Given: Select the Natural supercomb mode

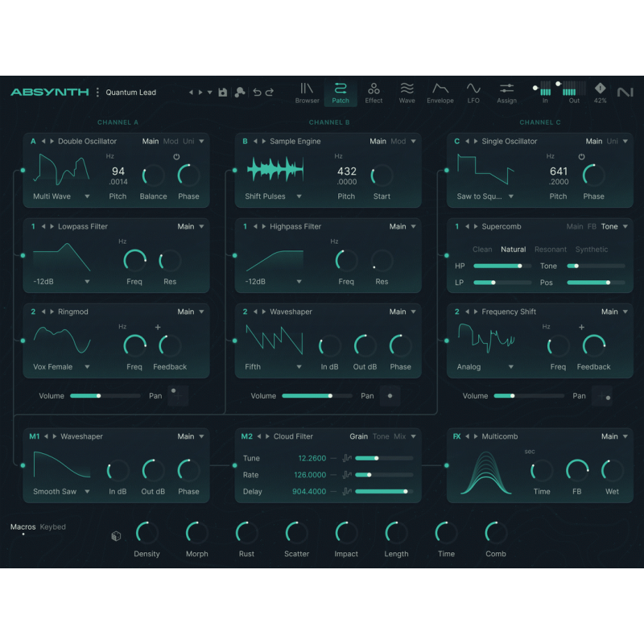Looking at the screenshot, I should tap(513, 250).
